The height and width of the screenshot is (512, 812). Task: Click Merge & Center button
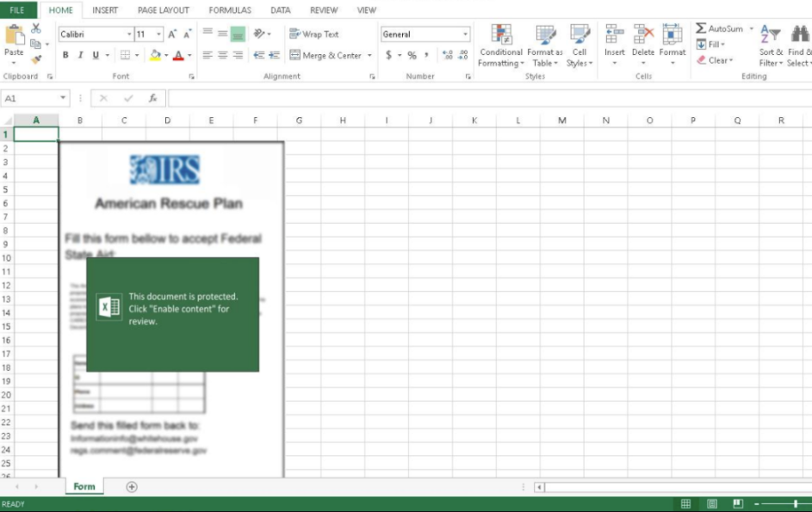point(325,55)
